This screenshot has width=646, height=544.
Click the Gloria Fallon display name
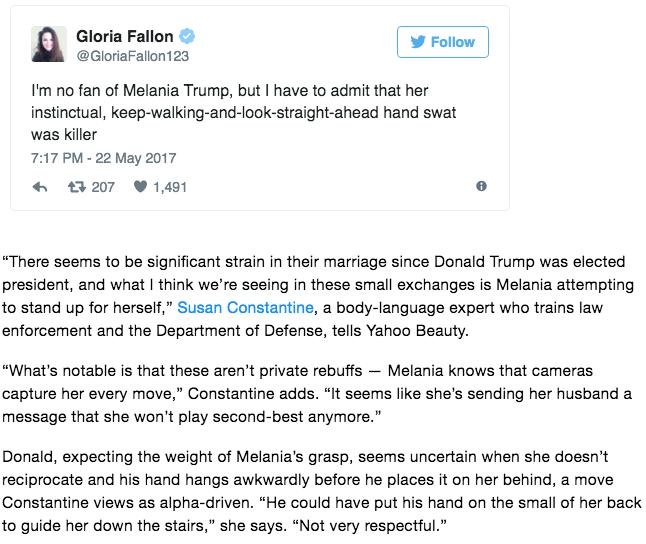(x=124, y=36)
